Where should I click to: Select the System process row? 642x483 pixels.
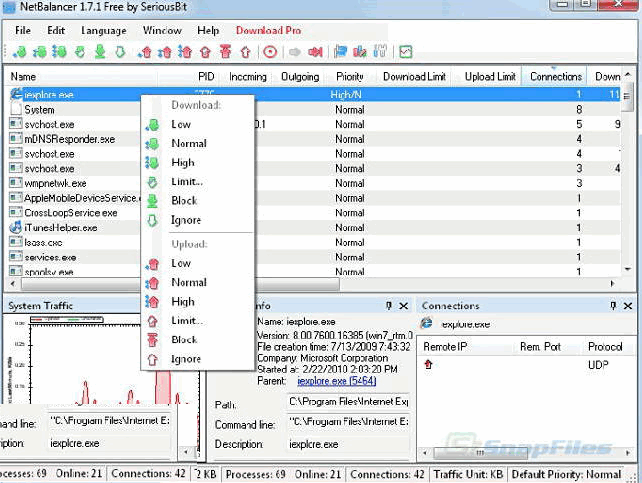click(x=314, y=110)
